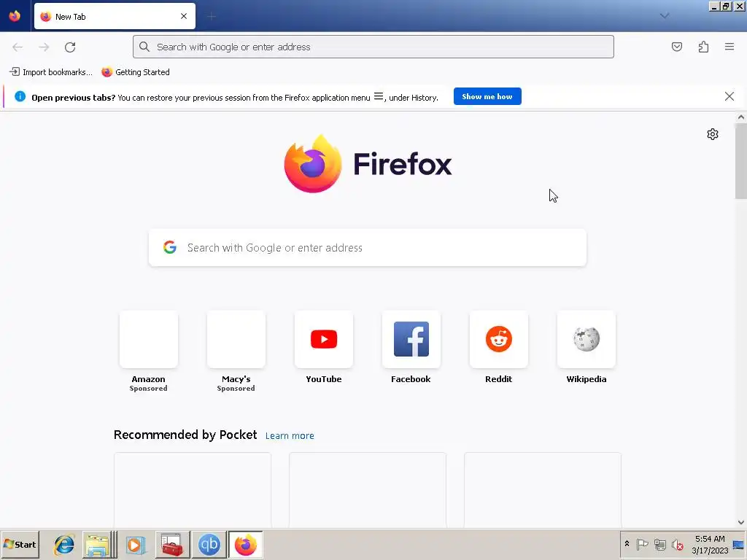Click the Back navigation arrow
The width and height of the screenshot is (747, 560).
tap(18, 47)
